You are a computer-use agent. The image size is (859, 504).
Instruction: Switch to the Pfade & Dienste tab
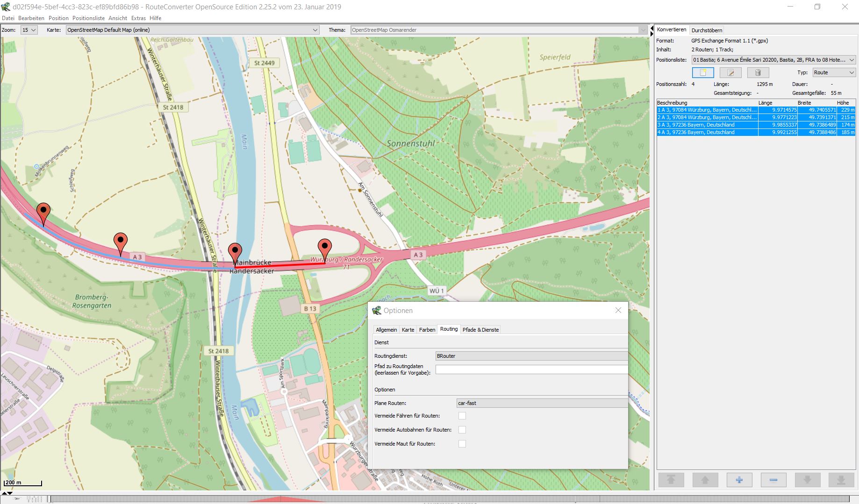tap(480, 330)
